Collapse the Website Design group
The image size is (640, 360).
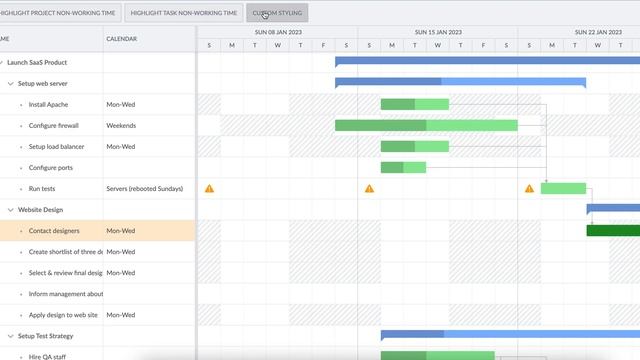pyautogui.click(x=11, y=210)
